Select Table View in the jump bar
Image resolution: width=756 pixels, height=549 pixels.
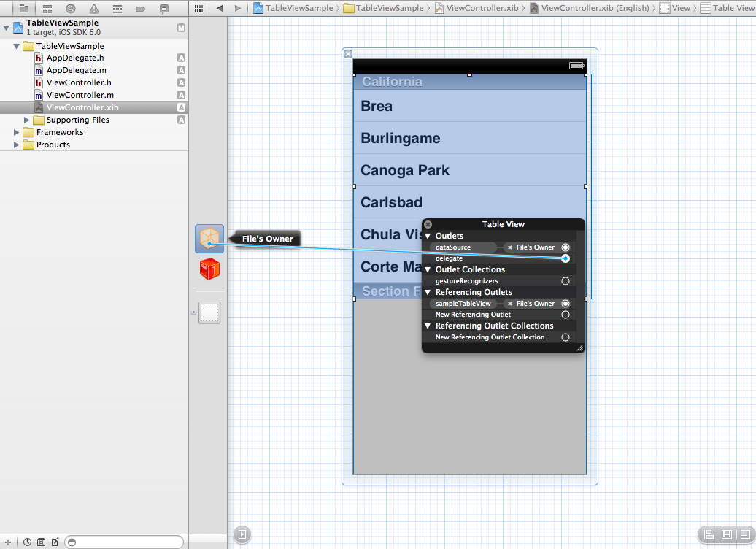tap(728, 8)
